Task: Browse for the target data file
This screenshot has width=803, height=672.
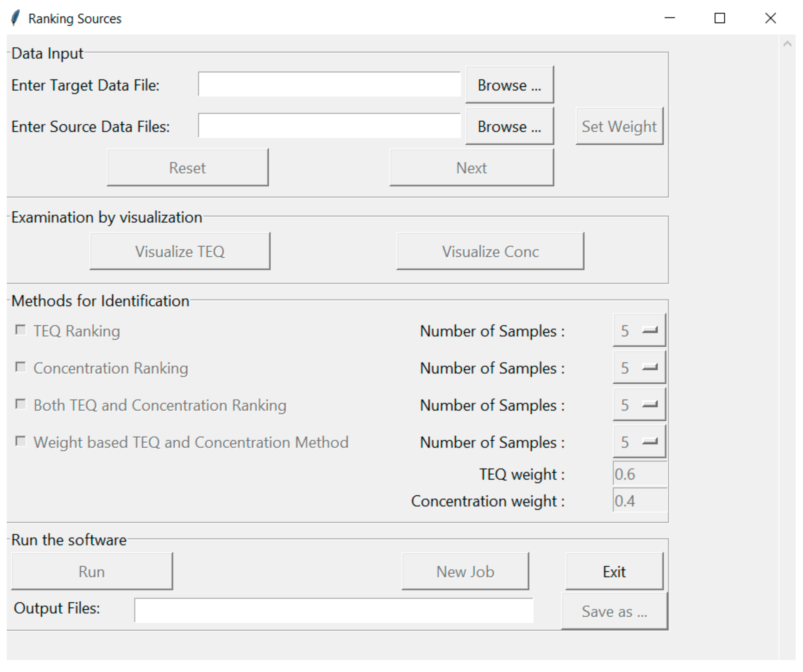Action: click(x=509, y=85)
